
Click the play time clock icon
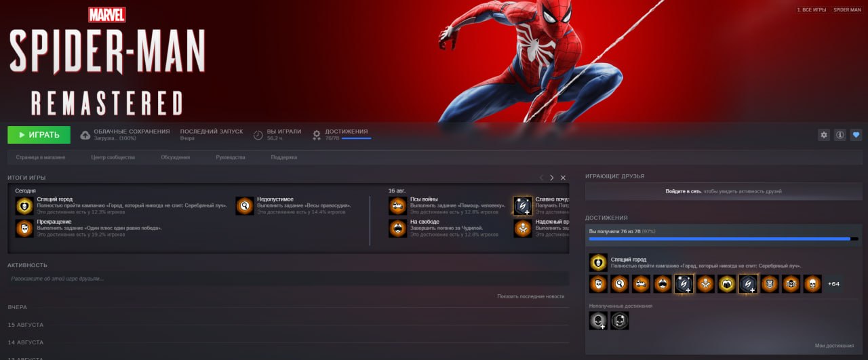tap(258, 135)
